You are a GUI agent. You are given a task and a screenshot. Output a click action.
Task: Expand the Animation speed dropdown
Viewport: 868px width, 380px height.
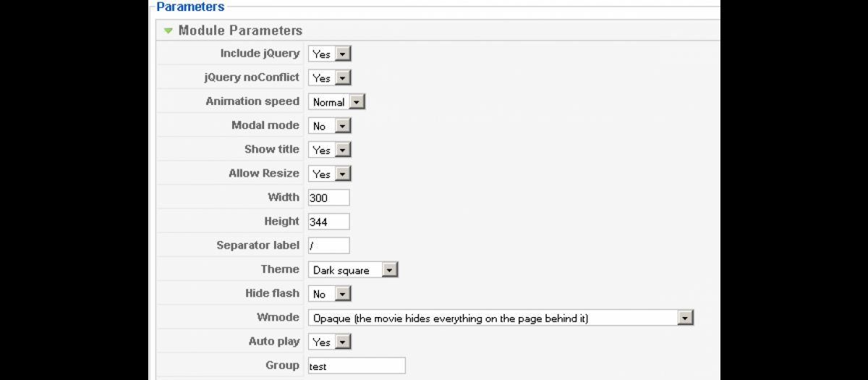(336, 102)
